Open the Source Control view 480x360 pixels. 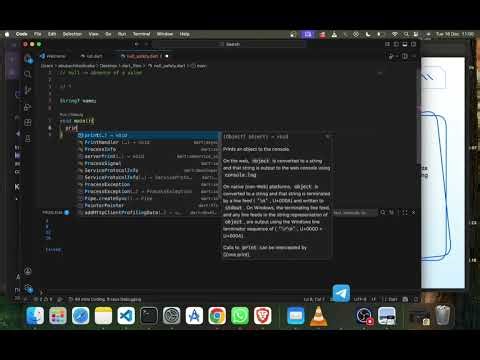pyautogui.click(x=28, y=90)
